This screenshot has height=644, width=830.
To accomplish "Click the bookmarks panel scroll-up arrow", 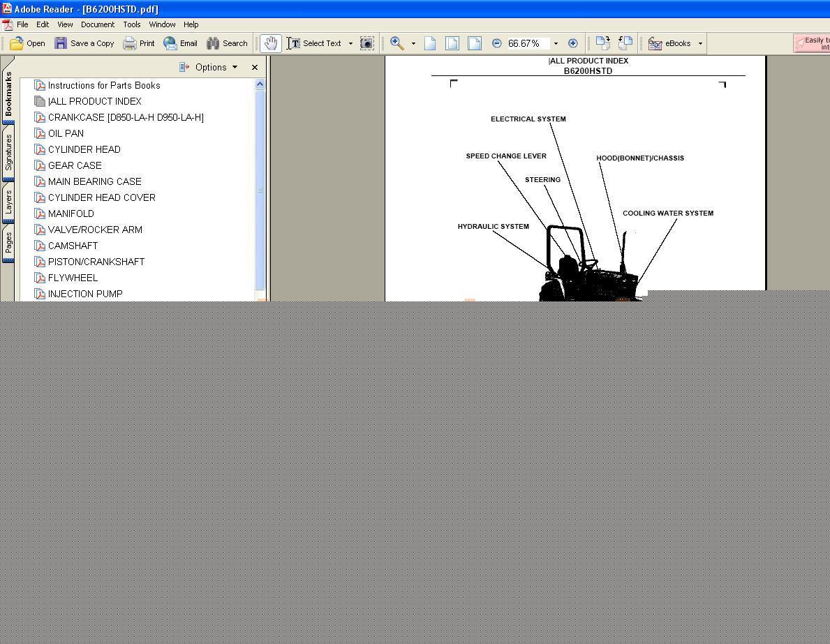I will (x=260, y=84).
